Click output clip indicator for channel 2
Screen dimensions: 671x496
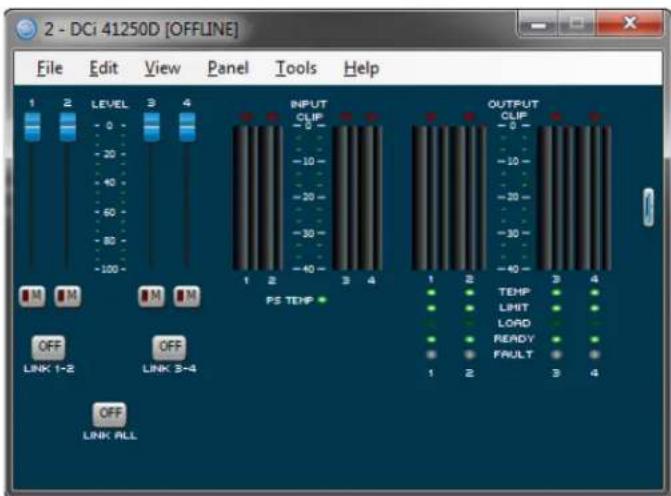coord(469,116)
